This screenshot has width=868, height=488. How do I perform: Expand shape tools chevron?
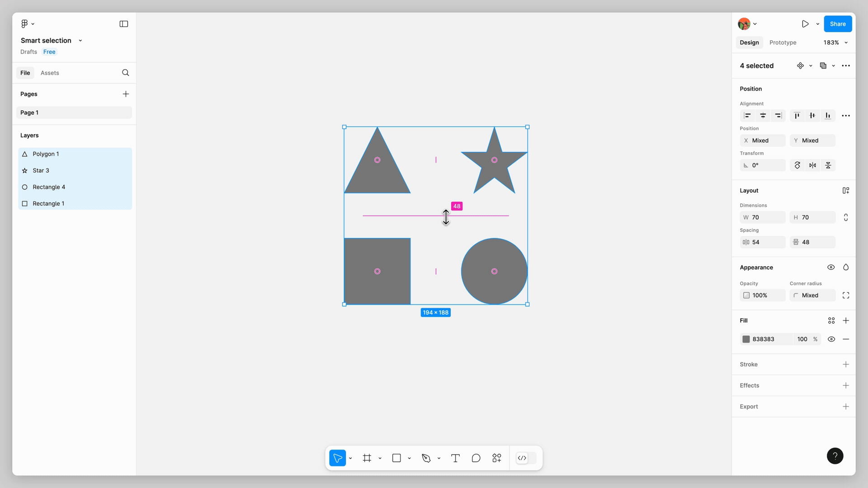(x=409, y=459)
